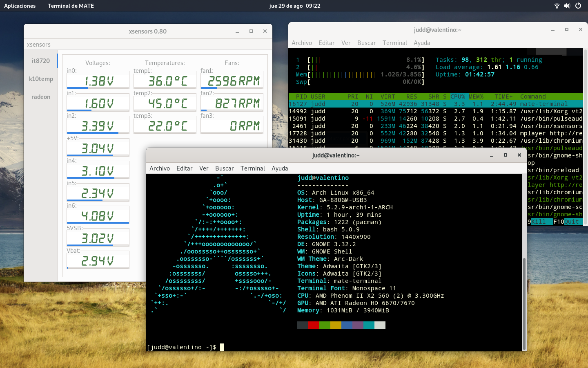Open Buscar menu in front terminal

[x=224, y=168]
